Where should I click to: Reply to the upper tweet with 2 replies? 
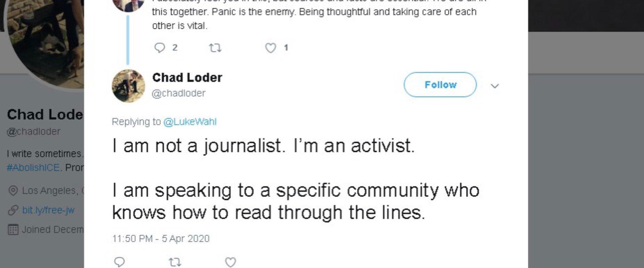pos(160,48)
